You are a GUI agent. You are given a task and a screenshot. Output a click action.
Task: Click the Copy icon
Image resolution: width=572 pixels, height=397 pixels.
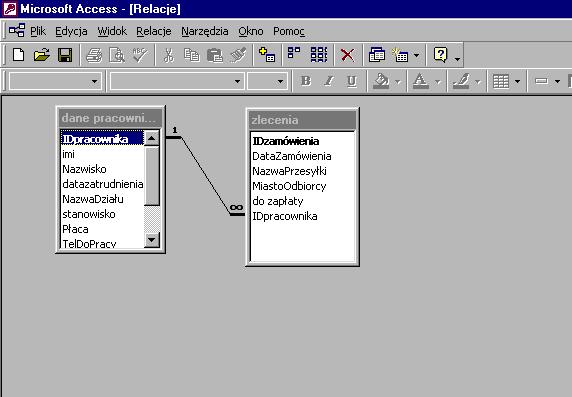[x=191, y=55]
